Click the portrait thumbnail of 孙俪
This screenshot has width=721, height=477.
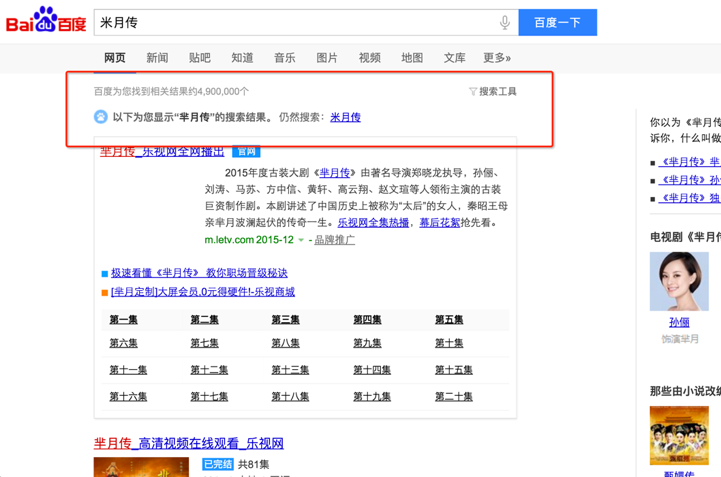[x=679, y=281]
